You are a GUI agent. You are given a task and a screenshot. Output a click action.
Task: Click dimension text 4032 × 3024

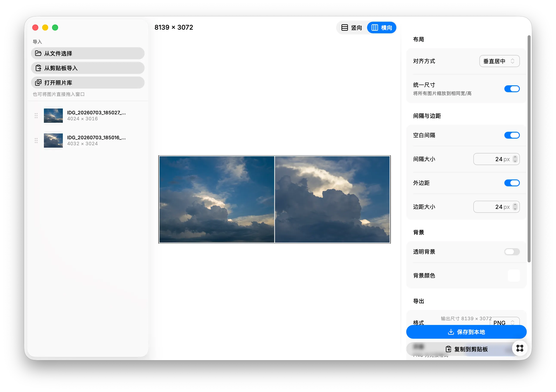[x=82, y=144]
